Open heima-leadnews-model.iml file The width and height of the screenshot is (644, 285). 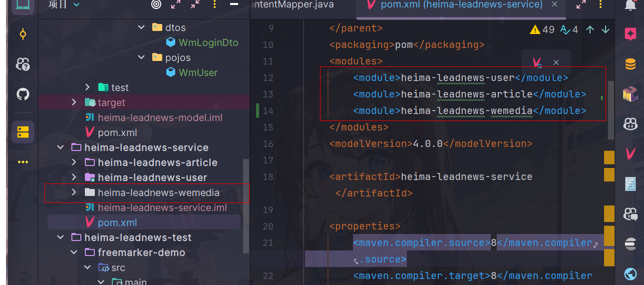pyautogui.click(x=154, y=117)
